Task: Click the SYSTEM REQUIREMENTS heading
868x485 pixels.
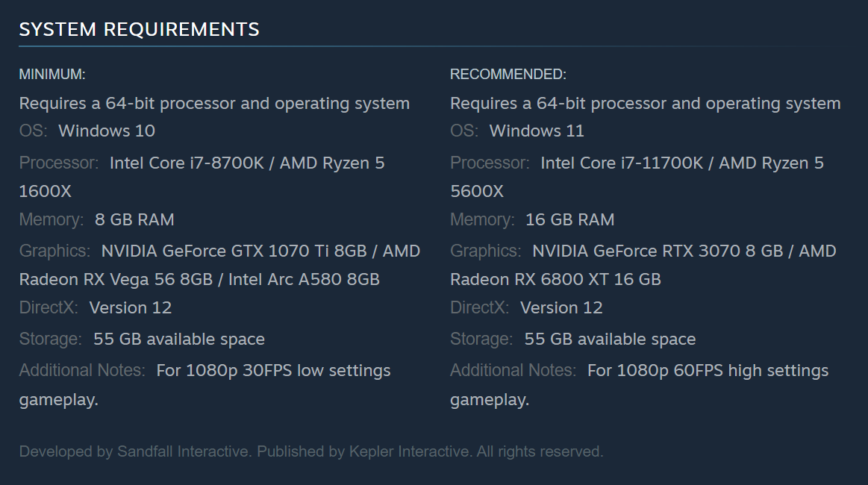Action: coord(139,29)
